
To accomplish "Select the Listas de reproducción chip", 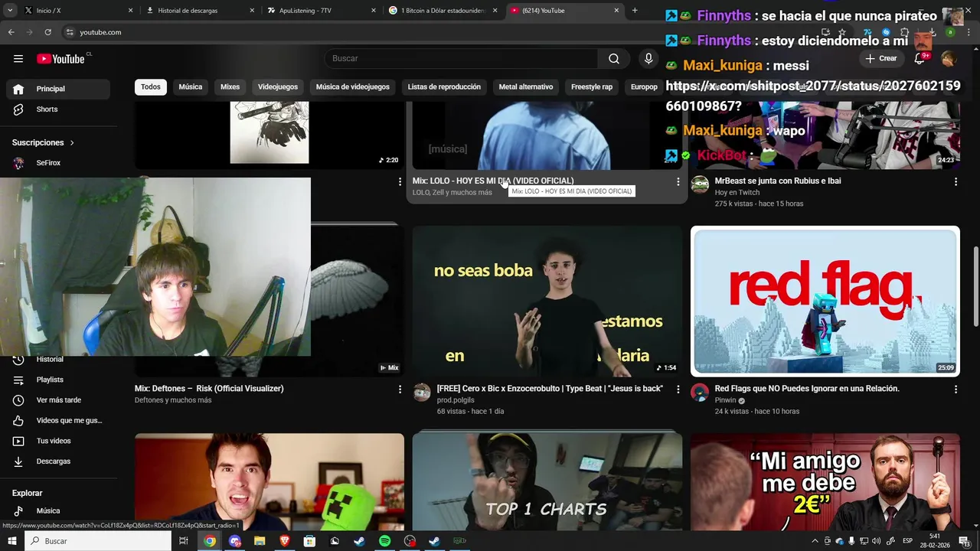I will pos(444,86).
